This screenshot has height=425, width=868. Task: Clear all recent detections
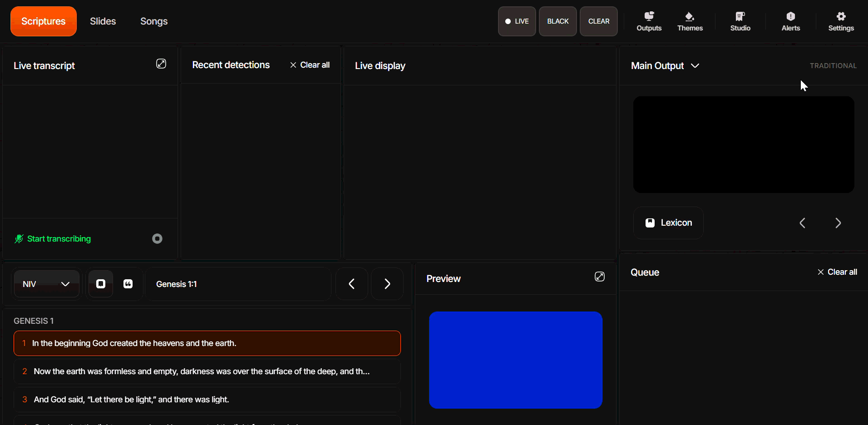310,65
